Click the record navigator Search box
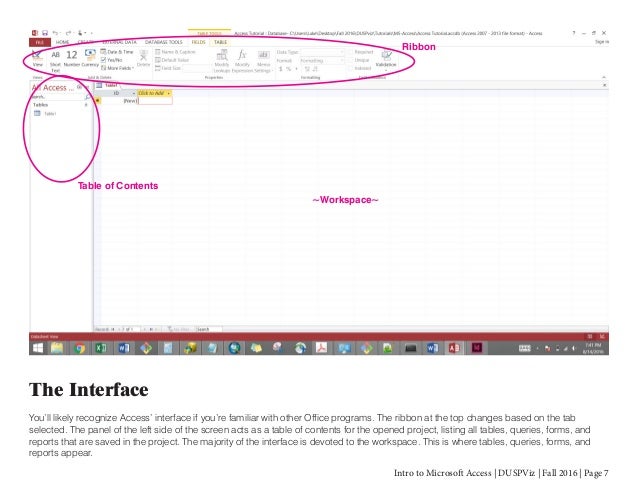 point(209,329)
